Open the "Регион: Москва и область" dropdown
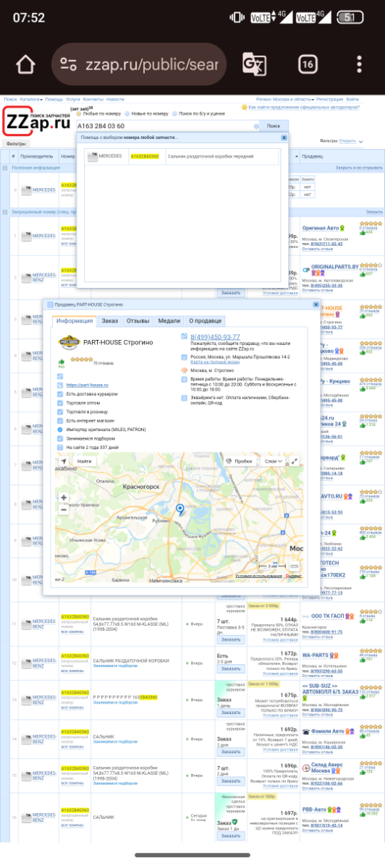 click(284, 99)
